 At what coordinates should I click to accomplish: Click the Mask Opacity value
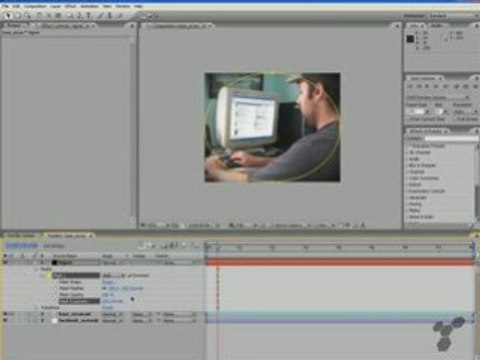108,295
